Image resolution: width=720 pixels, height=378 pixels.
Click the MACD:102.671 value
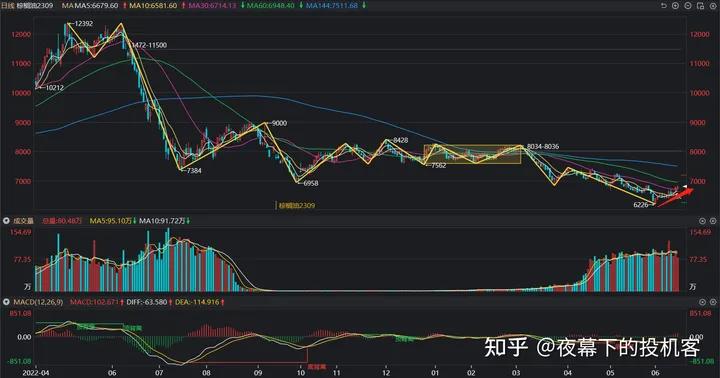[94, 302]
